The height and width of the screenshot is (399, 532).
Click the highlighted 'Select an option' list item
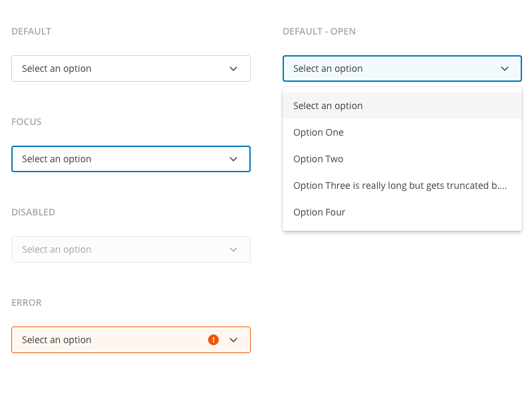[x=328, y=106]
